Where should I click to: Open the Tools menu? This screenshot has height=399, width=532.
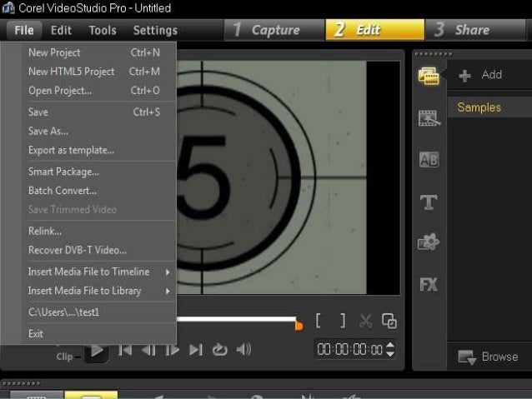pyautogui.click(x=103, y=30)
